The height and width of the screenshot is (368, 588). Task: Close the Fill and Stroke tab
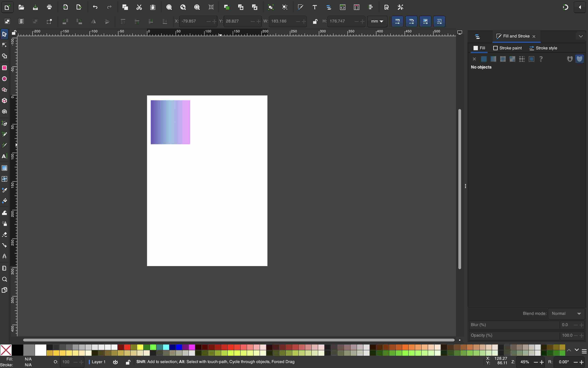534,36
